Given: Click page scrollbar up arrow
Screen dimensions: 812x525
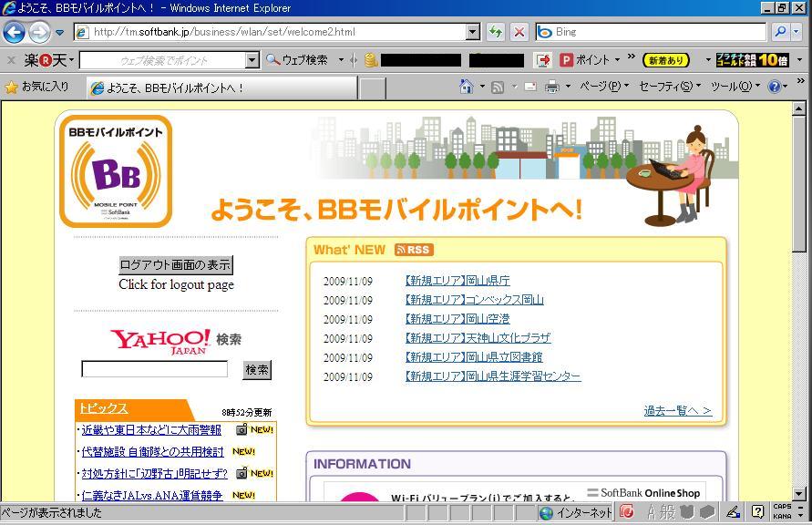Looking at the screenshot, I should (798, 108).
